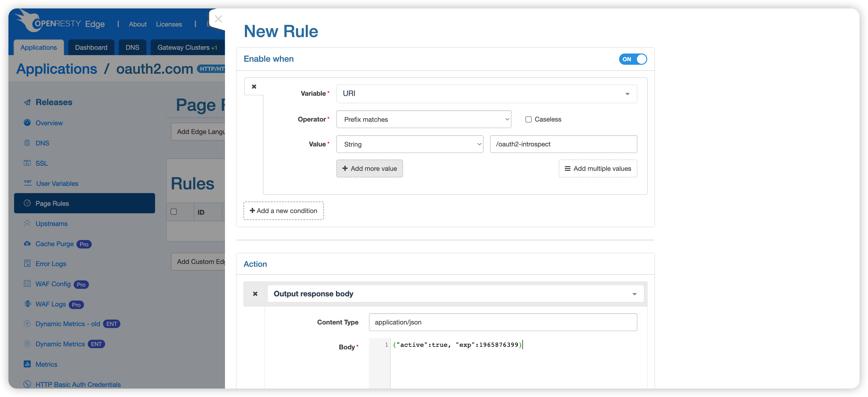Screen dimensions: 868x397
Task: Open WAF Config in the sidebar
Action: [53, 284]
